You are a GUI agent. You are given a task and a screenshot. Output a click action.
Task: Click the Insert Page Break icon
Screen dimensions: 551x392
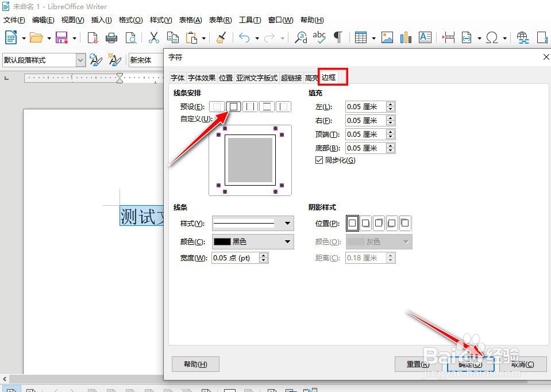[x=448, y=37]
